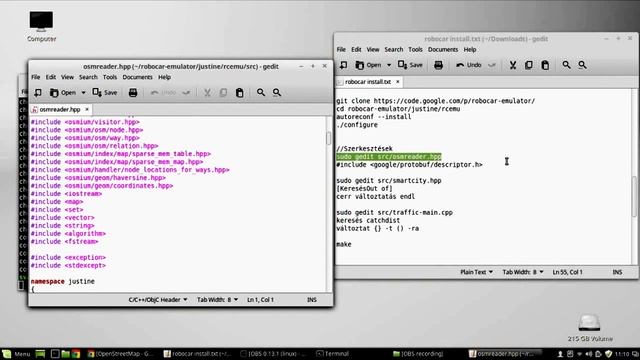The width and height of the screenshot is (640, 360).
Task: Close the robocar install.txt tab
Action: pyautogui.click(x=398, y=82)
